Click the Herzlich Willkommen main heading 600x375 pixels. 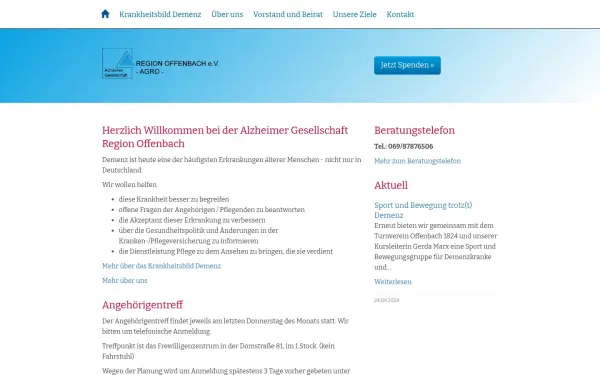(x=225, y=137)
